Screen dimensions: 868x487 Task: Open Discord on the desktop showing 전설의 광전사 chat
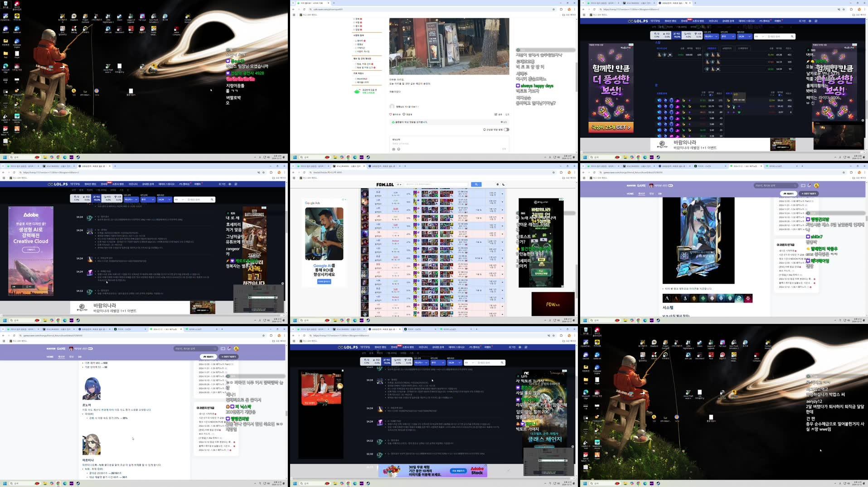(x=5, y=29)
